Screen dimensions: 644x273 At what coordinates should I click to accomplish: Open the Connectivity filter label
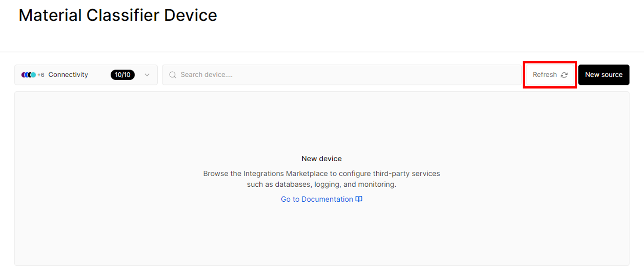tap(68, 75)
